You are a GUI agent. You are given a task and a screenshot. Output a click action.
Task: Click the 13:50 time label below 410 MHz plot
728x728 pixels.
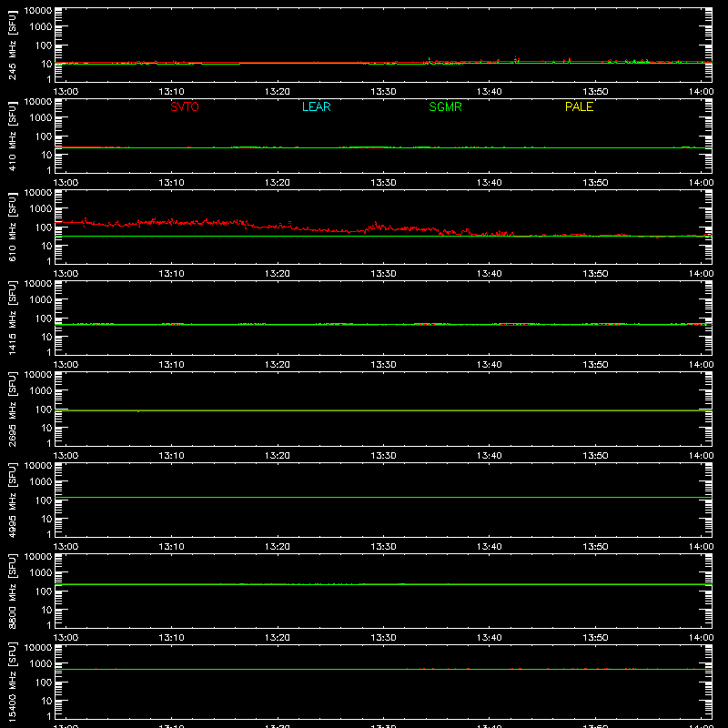(595, 183)
